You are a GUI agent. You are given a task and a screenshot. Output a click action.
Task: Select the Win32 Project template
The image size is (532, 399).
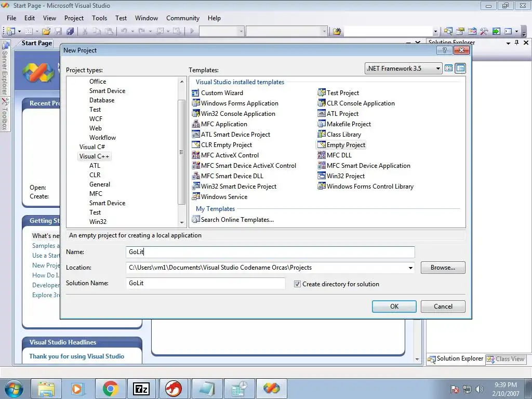(x=341, y=176)
